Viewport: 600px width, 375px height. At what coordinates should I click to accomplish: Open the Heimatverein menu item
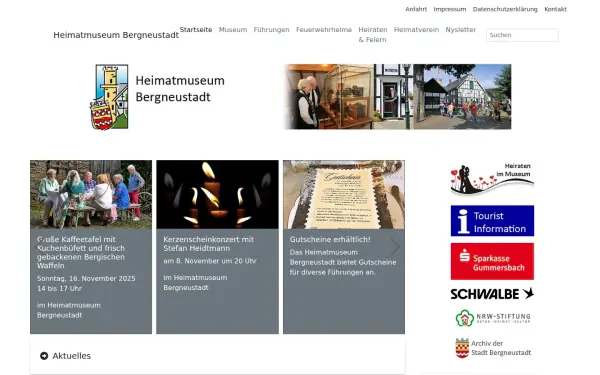(416, 30)
